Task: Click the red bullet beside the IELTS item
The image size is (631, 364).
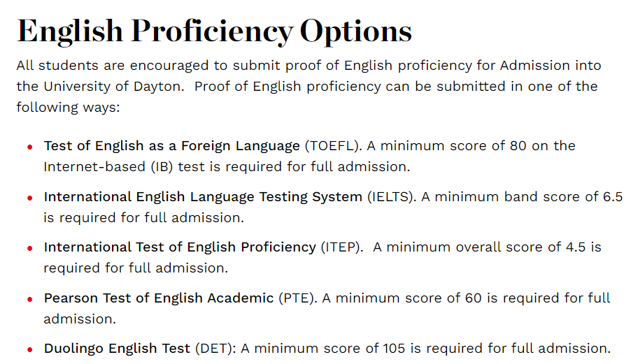Action: point(30,198)
